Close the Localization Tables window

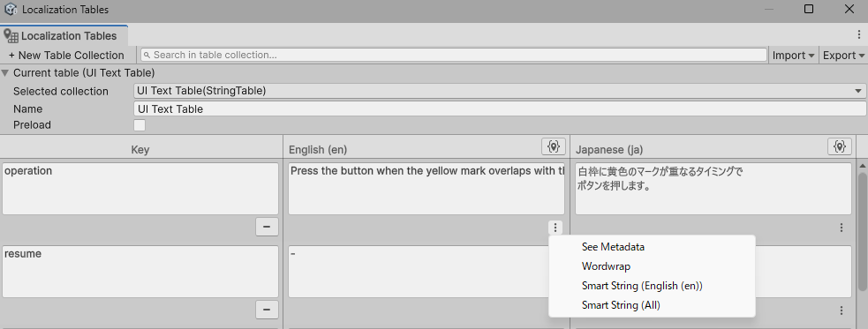[849, 9]
